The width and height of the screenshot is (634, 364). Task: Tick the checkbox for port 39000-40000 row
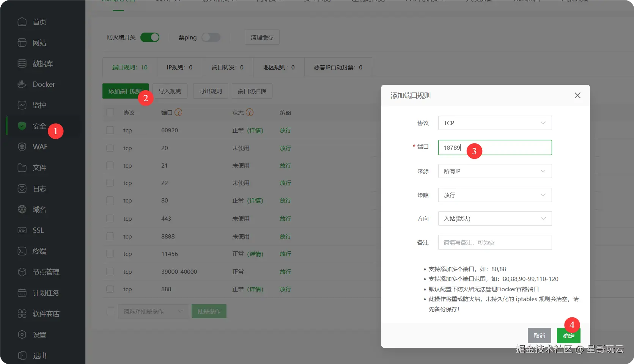coord(110,271)
